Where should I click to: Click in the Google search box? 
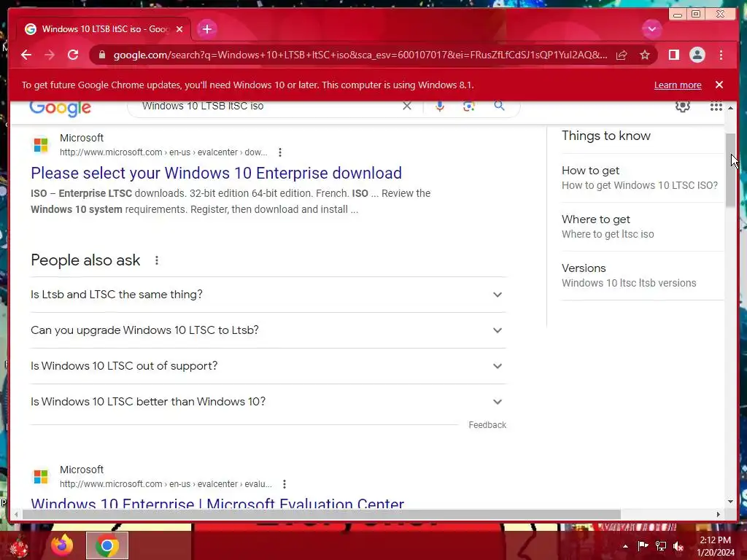(x=267, y=106)
